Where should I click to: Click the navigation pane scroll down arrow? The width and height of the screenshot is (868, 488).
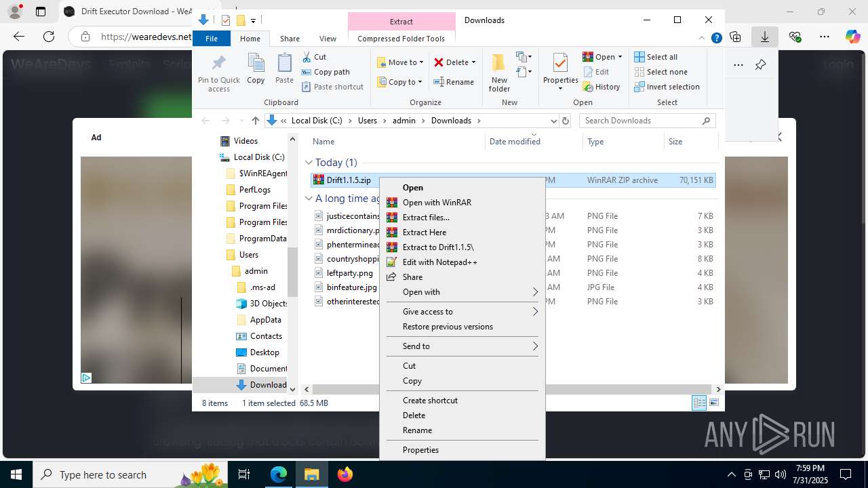coord(292,389)
